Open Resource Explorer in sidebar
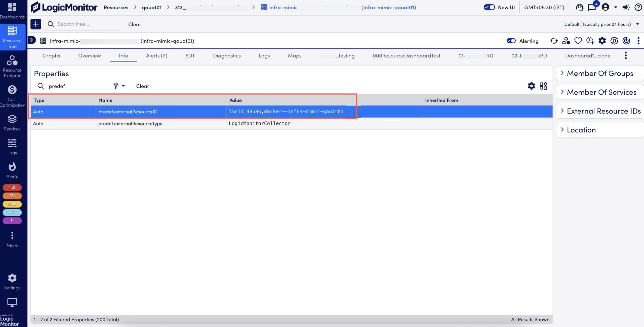The width and height of the screenshot is (644, 327). pos(12,67)
